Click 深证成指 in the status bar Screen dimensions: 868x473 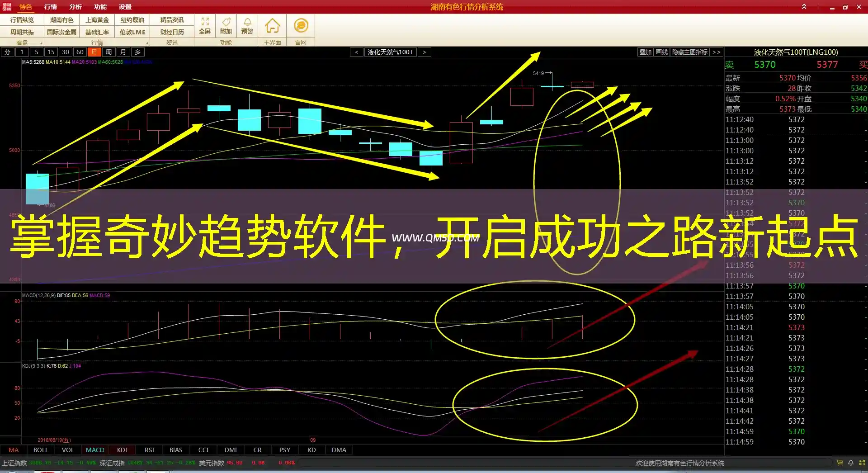pos(112,463)
